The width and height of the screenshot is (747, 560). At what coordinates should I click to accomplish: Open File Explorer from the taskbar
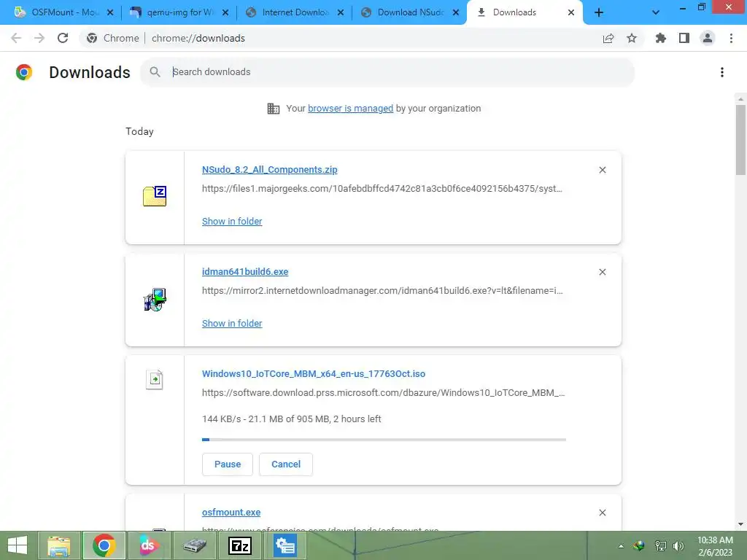click(58, 545)
